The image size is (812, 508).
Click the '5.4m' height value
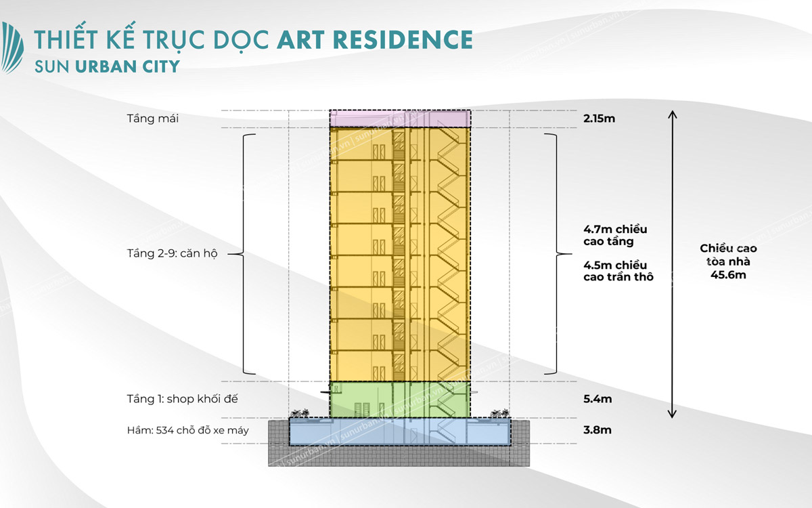[x=597, y=399]
